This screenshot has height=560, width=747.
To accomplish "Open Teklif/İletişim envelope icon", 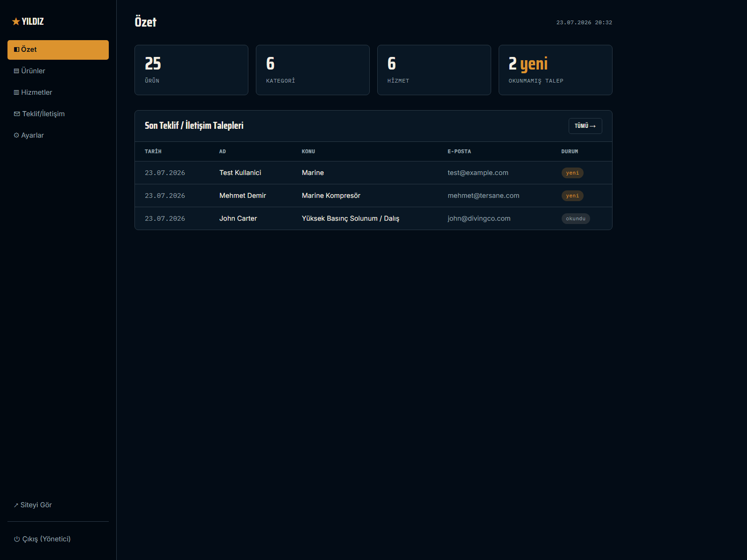I will [17, 114].
